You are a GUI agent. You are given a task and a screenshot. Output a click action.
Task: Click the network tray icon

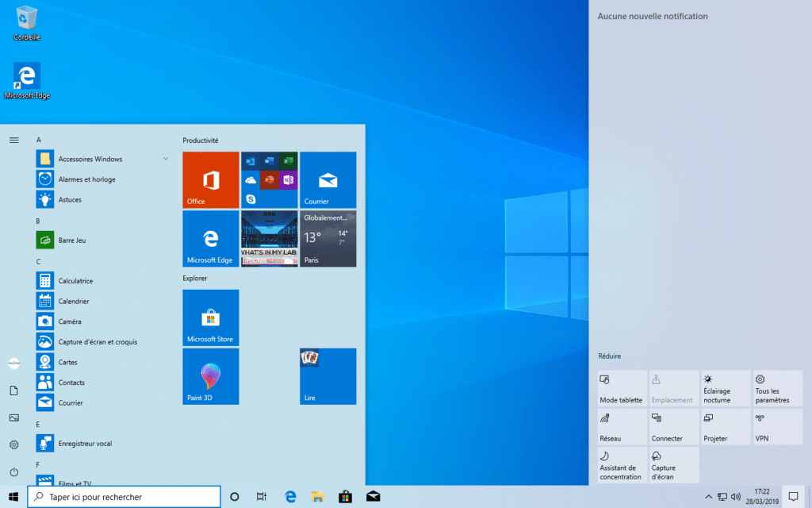(x=722, y=497)
